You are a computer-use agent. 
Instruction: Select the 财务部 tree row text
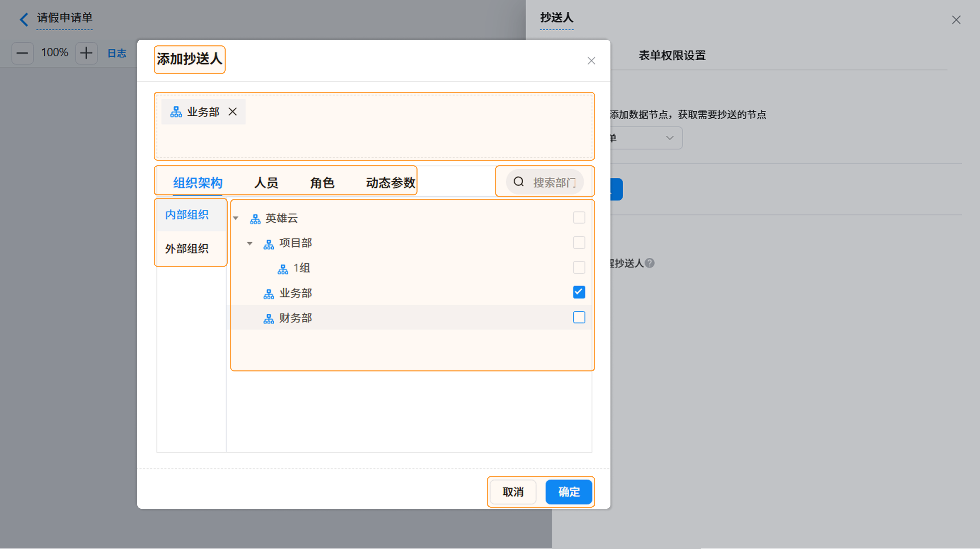point(296,318)
